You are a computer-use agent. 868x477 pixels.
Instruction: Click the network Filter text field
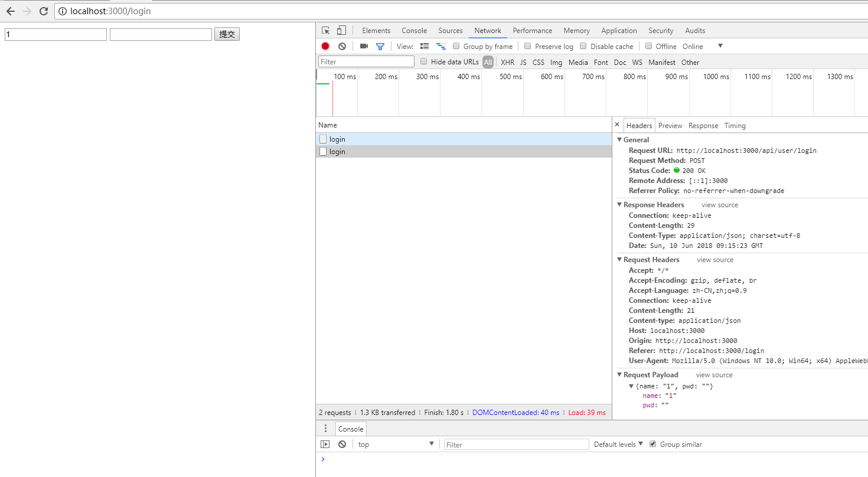coord(366,61)
